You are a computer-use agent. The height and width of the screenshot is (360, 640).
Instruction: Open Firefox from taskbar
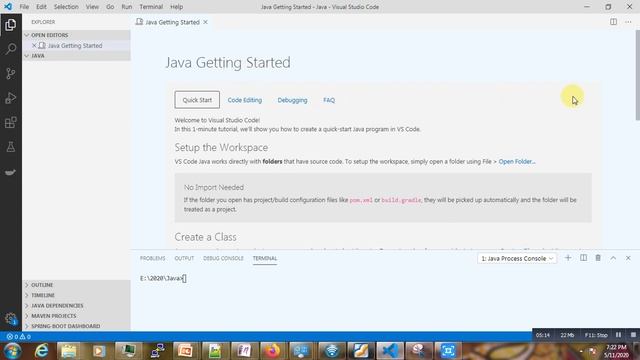point(273,351)
